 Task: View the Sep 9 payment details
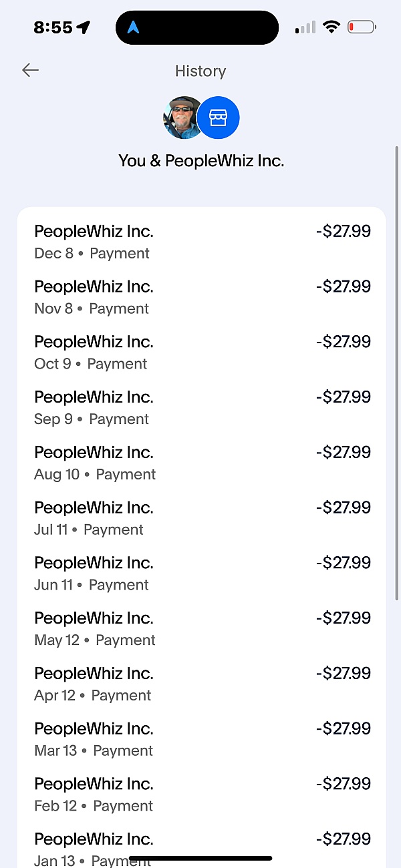pyautogui.click(x=201, y=408)
